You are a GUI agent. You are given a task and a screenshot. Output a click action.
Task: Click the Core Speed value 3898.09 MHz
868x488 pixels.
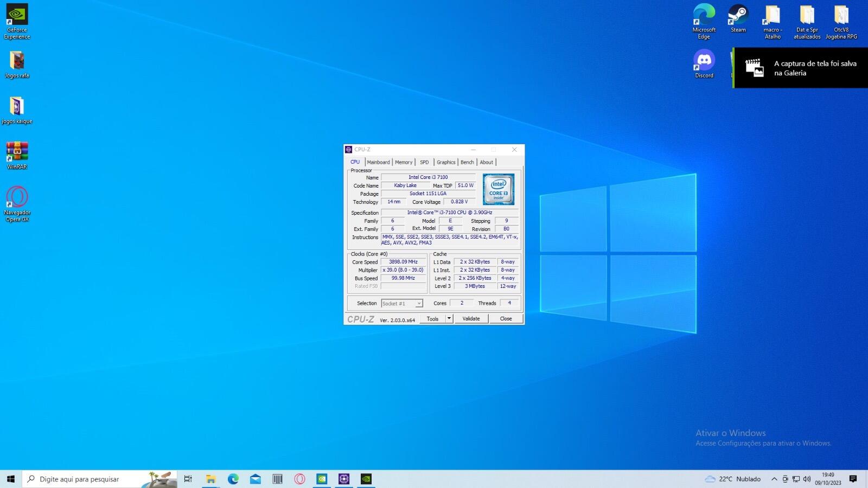pos(403,262)
